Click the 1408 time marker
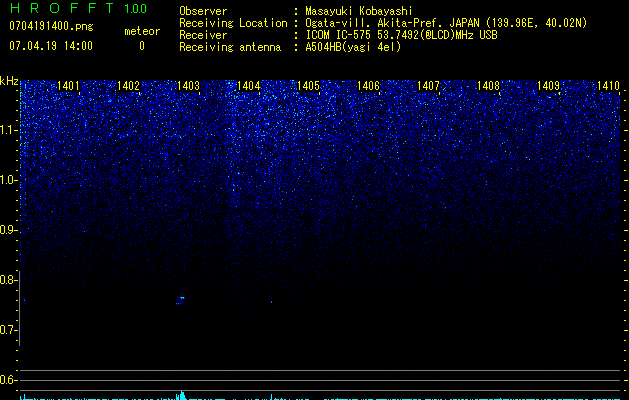This screenshot has height=400, width=629. 488,85
